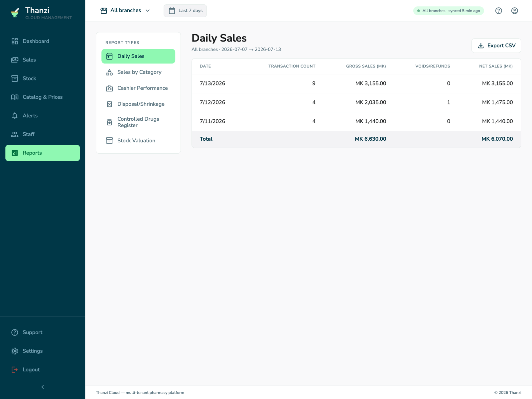Viewport: 532px width, 399px height.
Task: Select the 7/11/2026 date cell
Action: [x=212, y=121]
